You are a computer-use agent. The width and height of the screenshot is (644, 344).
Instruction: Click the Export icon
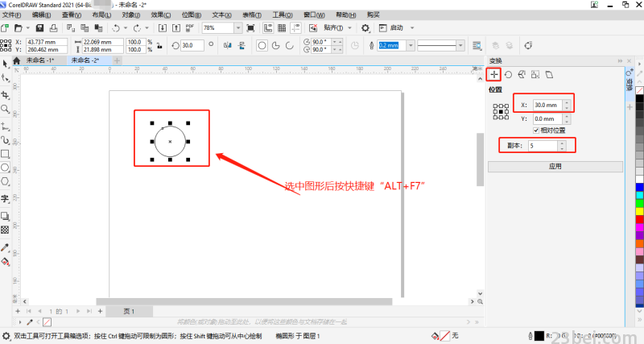176,28
